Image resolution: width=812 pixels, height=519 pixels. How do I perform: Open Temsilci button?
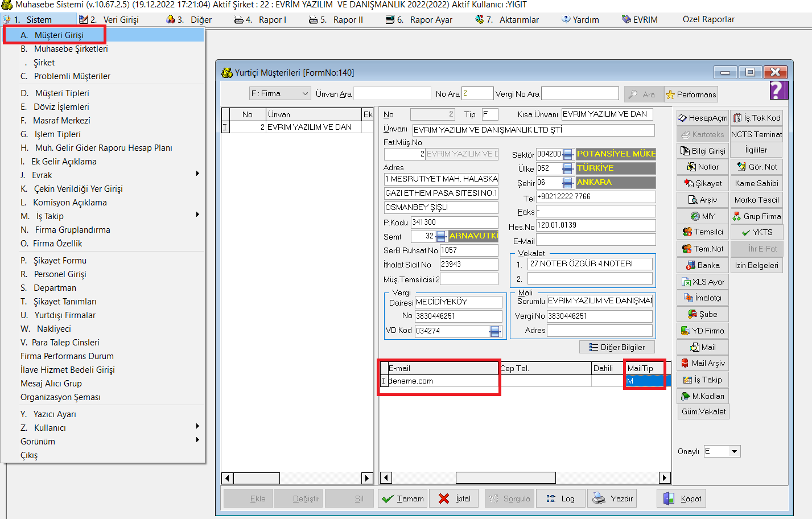coord(703,232)
